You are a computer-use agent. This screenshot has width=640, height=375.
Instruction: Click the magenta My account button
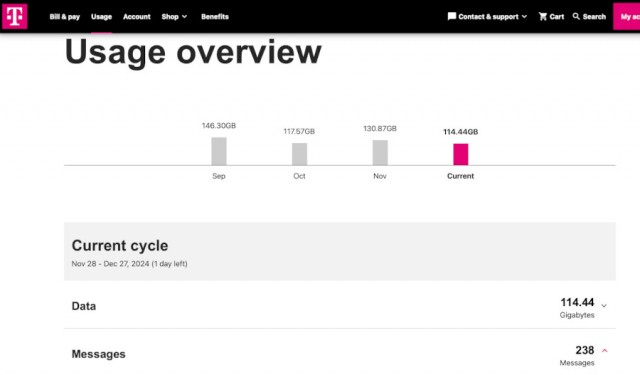tap(627, 16)
